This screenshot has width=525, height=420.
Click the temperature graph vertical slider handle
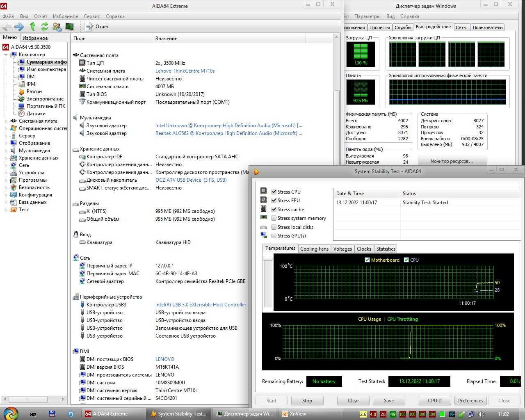tap(267, 259)
